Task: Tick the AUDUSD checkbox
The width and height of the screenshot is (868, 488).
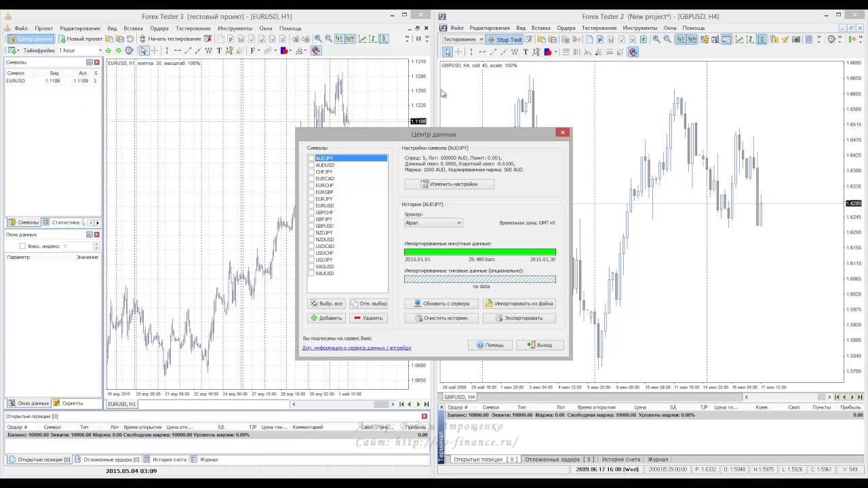Action: pos(311,165)
